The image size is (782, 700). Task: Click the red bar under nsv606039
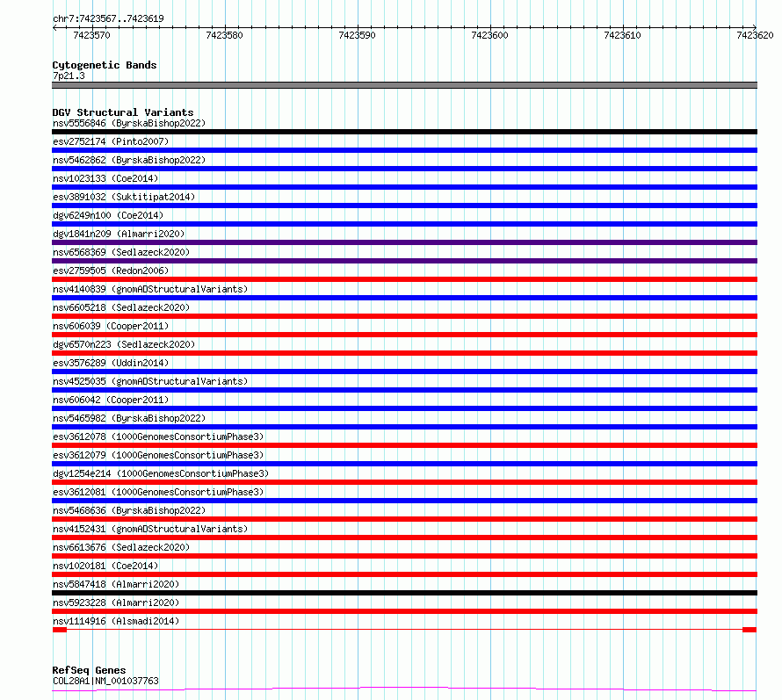404,335
